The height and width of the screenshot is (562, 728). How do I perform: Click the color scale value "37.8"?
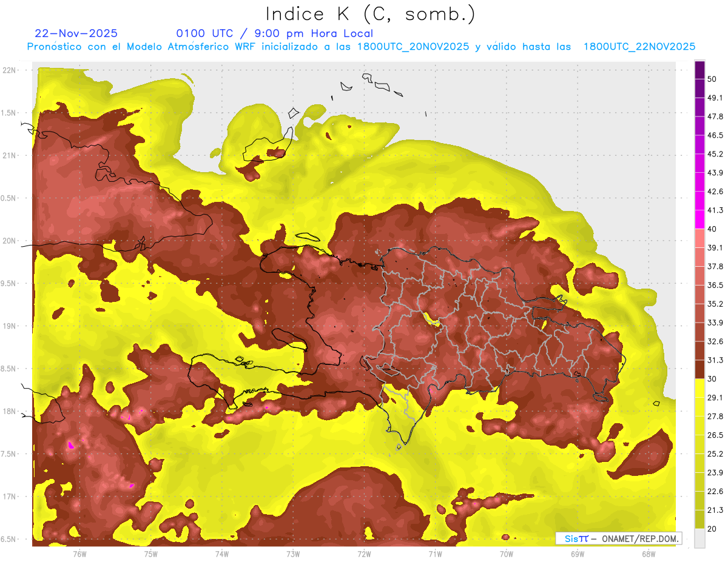coord(715,266)
